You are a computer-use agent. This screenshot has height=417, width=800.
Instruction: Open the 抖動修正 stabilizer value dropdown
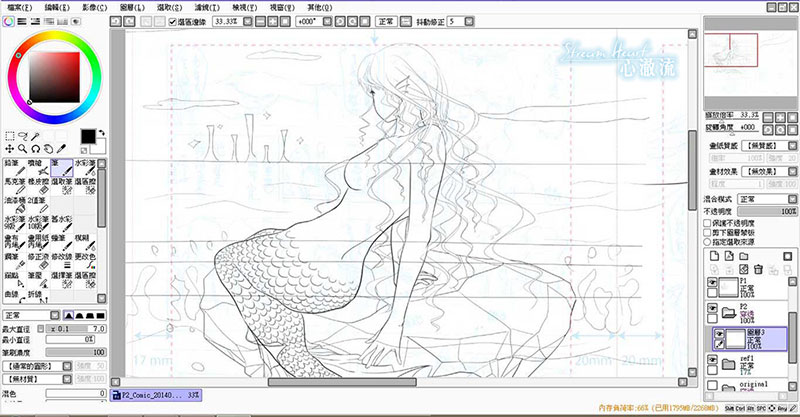[469, 21]
